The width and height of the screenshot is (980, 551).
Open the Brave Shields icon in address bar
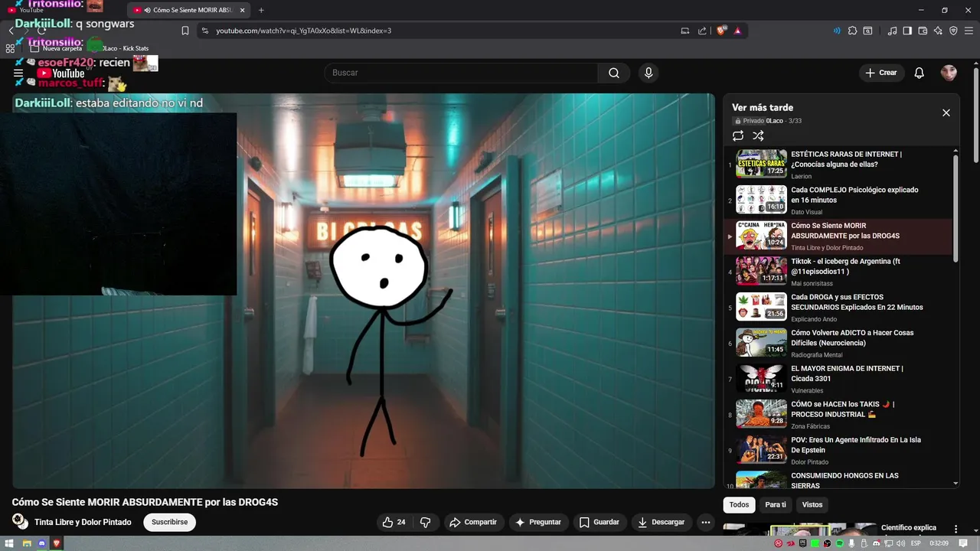pos(722,31)
